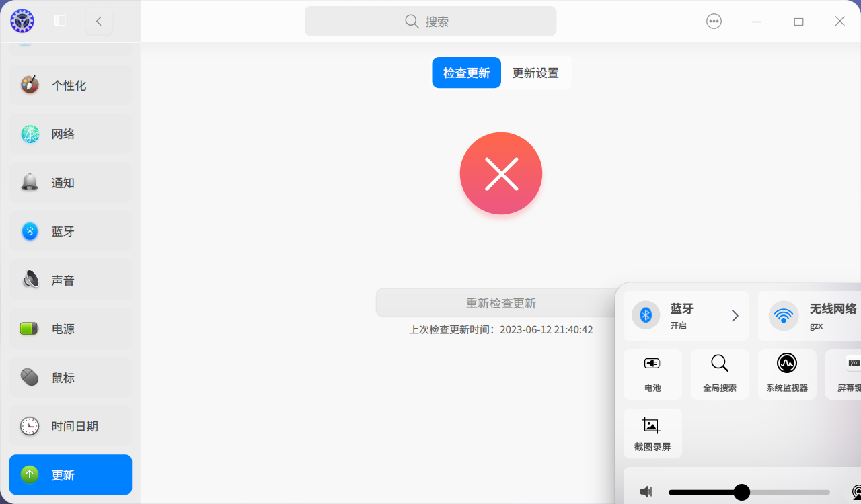Switch to 检查更新 tab
Image resolution: width=861 pixels, height=504 pixels.
click(466, 73)
